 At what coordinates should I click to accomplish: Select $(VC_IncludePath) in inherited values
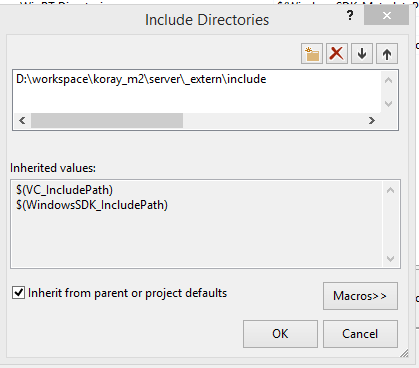(x=64, y=190)
